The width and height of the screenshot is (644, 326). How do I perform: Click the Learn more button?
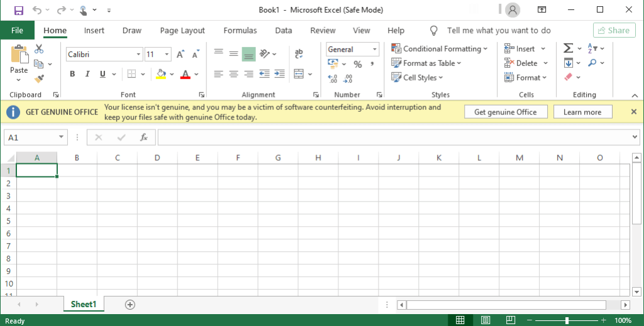coord(582,112)
